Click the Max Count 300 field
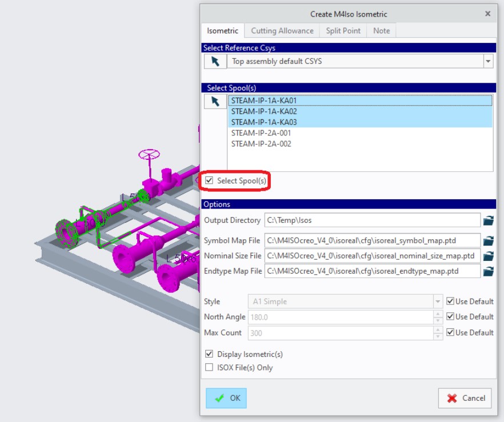 (341, 333)
